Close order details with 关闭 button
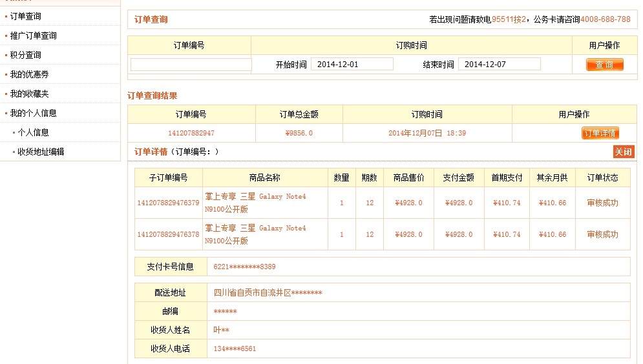The height and width of the screenshot is (364, 643). click(x=624, y=152)
